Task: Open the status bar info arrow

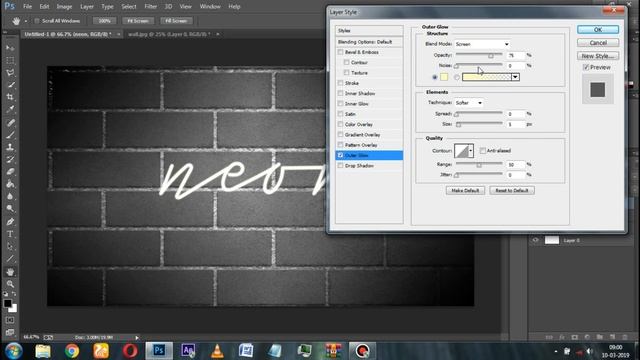Action: tap(137, 338)
